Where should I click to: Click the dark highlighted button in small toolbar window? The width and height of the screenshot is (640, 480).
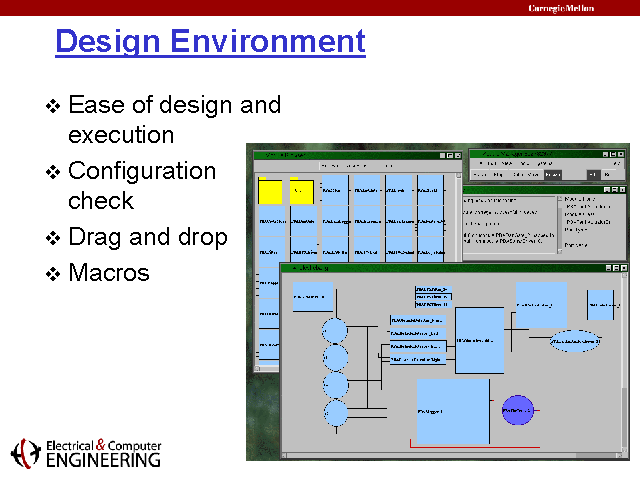(x=553, y=174)
